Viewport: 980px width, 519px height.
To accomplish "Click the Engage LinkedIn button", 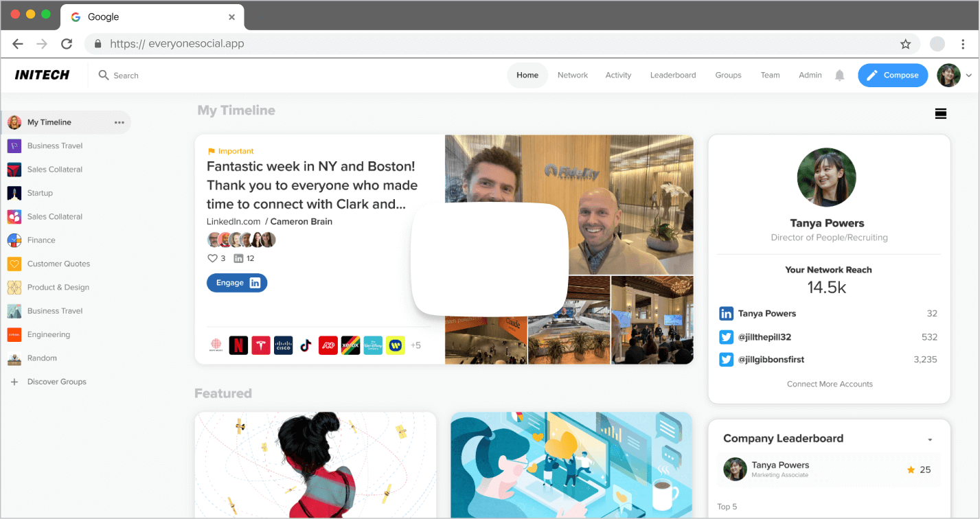I will point(237,283).
